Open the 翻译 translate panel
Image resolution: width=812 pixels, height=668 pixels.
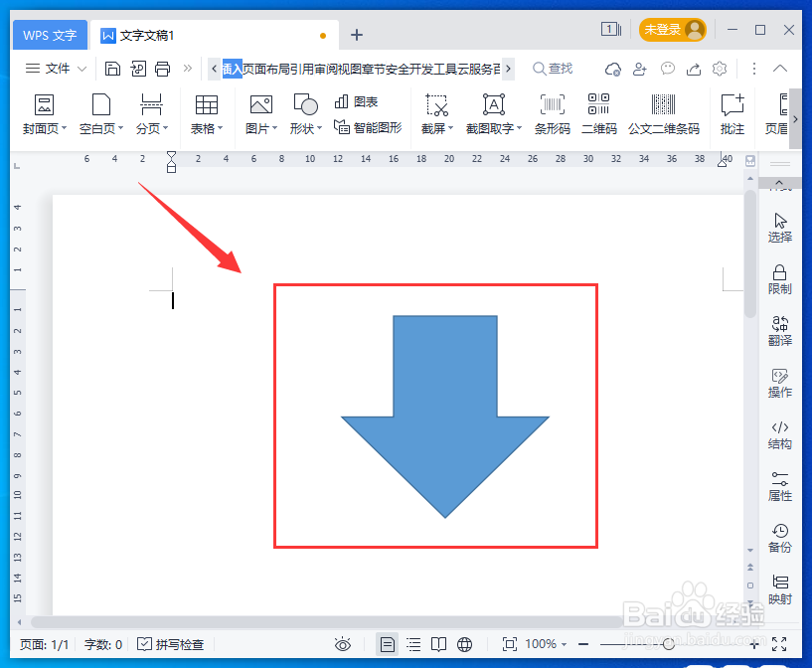click(779, 331)
